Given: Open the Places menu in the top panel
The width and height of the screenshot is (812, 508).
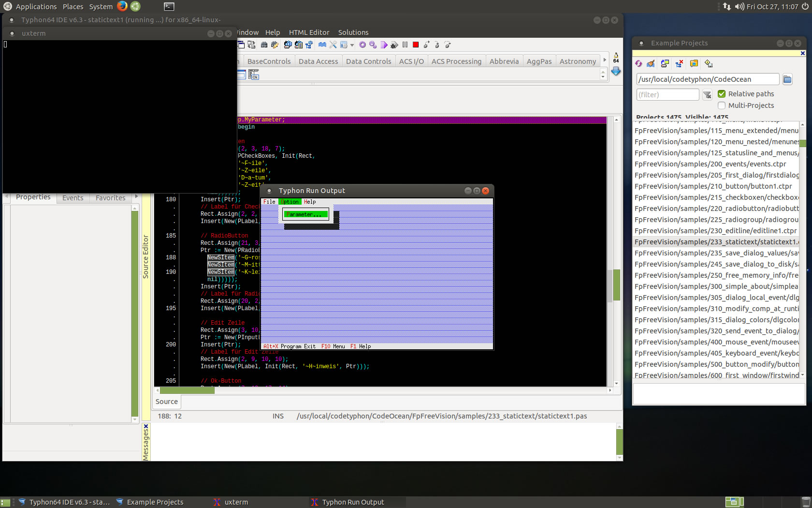Looking at the screenshot, I should pos(73,6).
